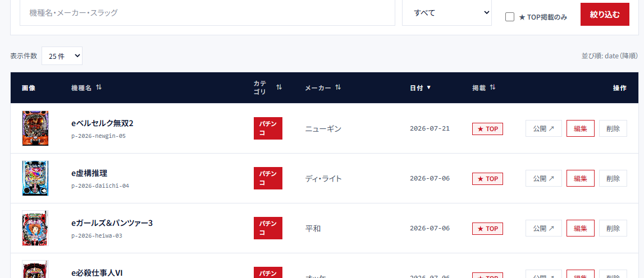Image resolution: width=644 pixels, height=278 pixels.
Task: Click the maker ニューギン
Action: (x=323, y=129)
